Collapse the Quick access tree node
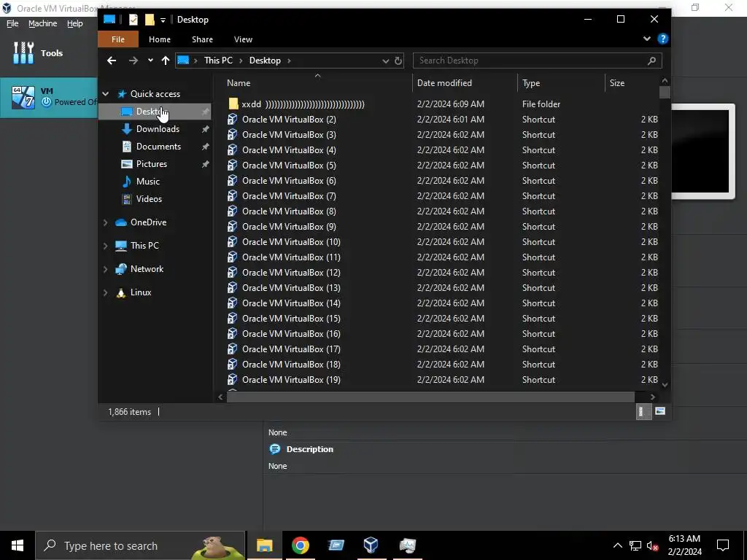747x560 pixels. click(106, 94)
